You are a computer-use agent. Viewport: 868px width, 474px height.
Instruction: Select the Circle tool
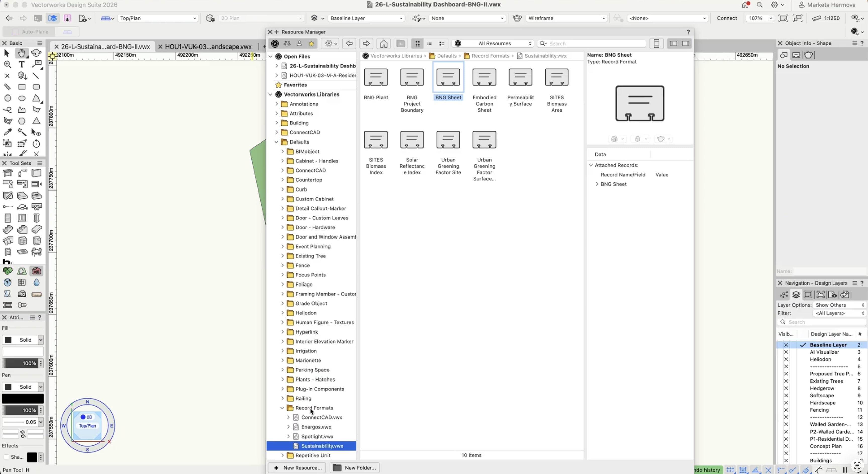[8, 98]
